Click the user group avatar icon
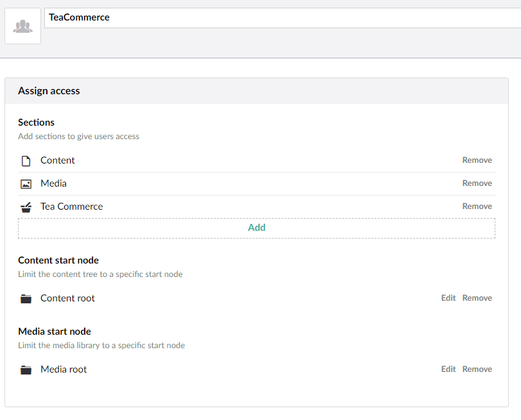Screen dimensions: 521x420 tap(22, 26)
